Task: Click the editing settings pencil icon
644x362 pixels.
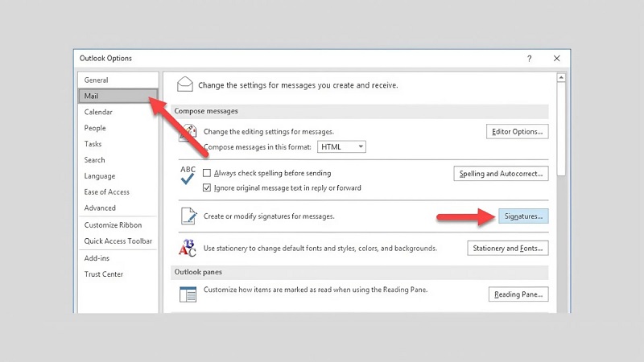Action: click(x=188, y=133)
